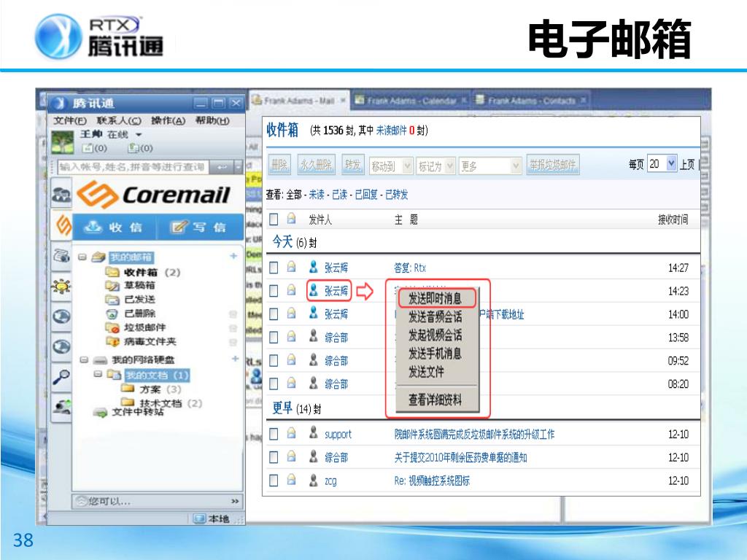
Task: Click the 删除 button
Action: pyautogui.click(x=279, y=166)
